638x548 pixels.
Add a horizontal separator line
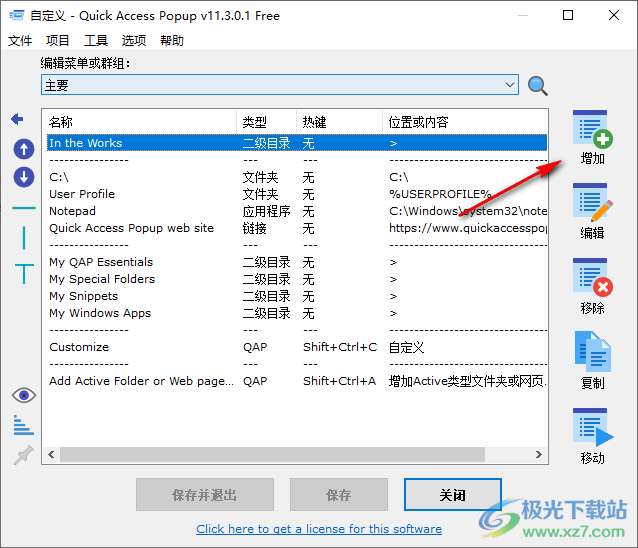(24, 208)
